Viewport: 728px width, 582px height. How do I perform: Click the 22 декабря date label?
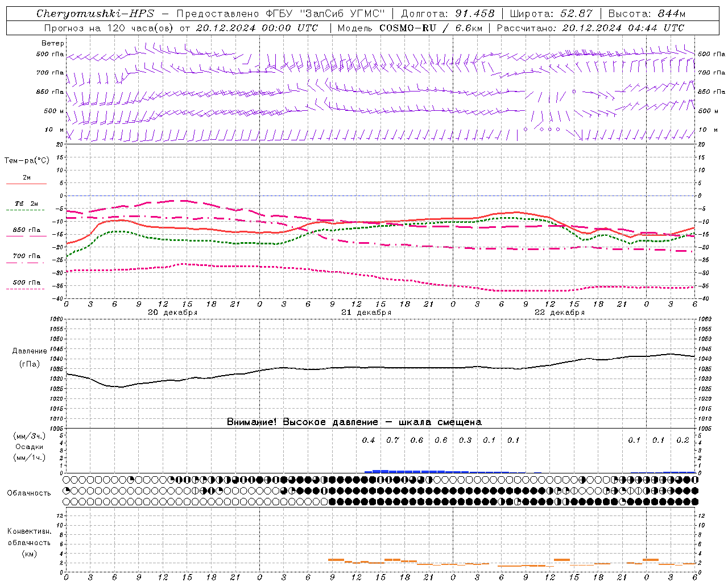click(x=560, y=313)
